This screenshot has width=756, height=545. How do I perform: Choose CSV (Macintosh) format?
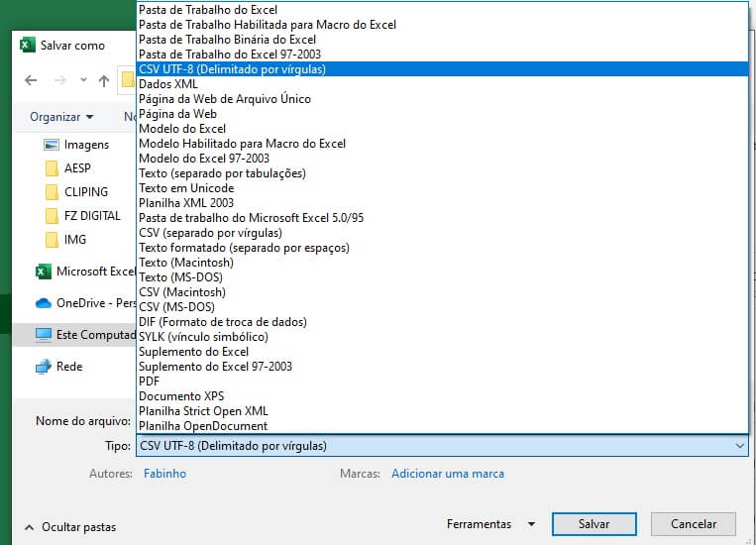coord(442,292)
